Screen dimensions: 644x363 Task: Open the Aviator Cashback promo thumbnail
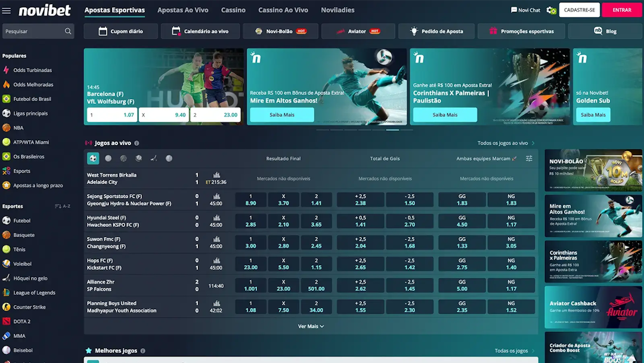coord(593,307)
